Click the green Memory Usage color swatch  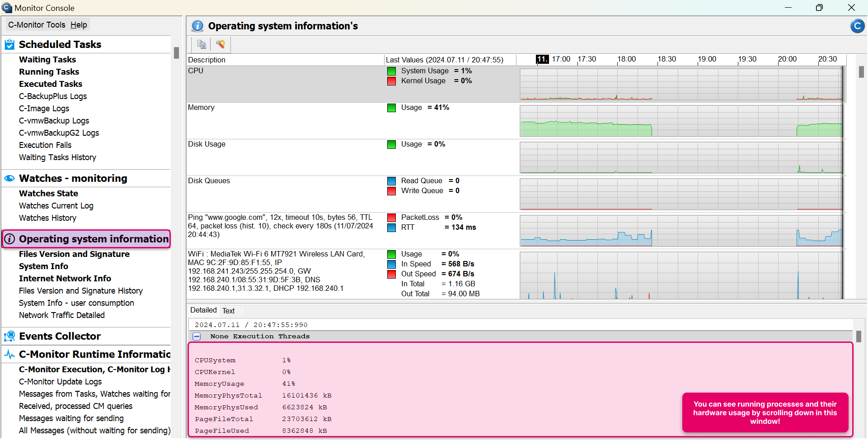(391, 108)
